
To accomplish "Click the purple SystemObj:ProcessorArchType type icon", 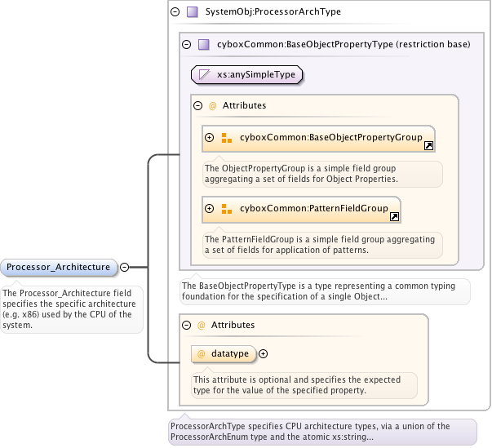I will pos(193,12).
